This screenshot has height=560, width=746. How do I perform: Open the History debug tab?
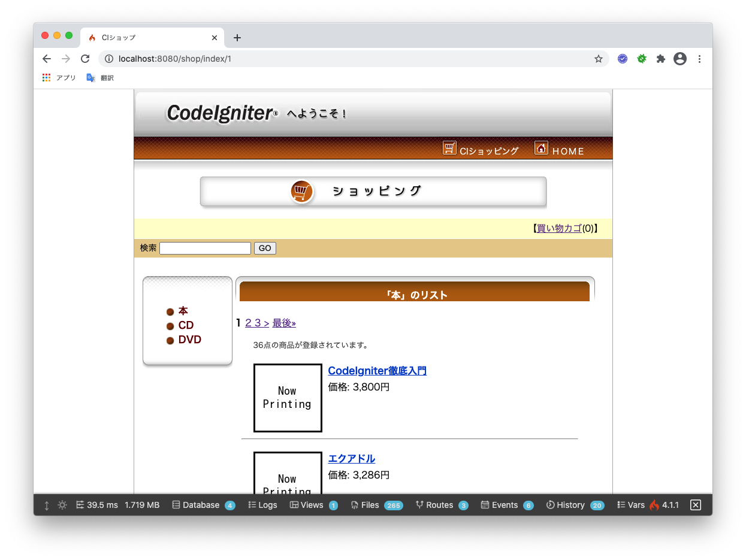(575, 505)
